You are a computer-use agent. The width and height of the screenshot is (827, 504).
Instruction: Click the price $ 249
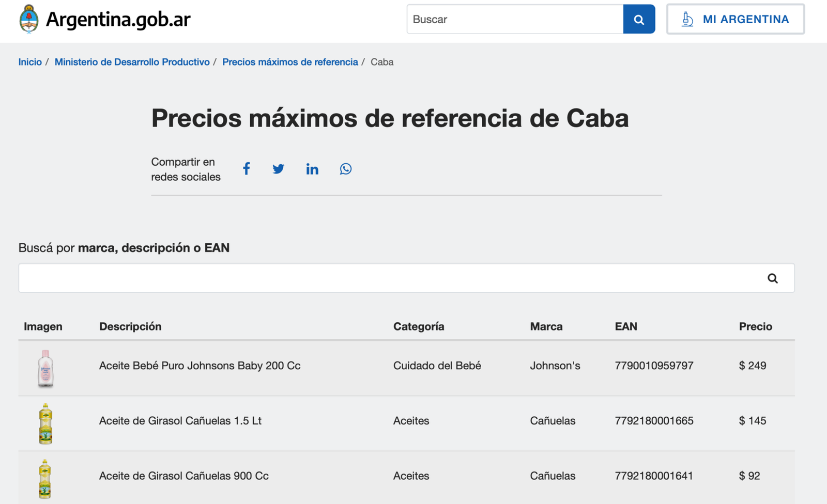753,366
